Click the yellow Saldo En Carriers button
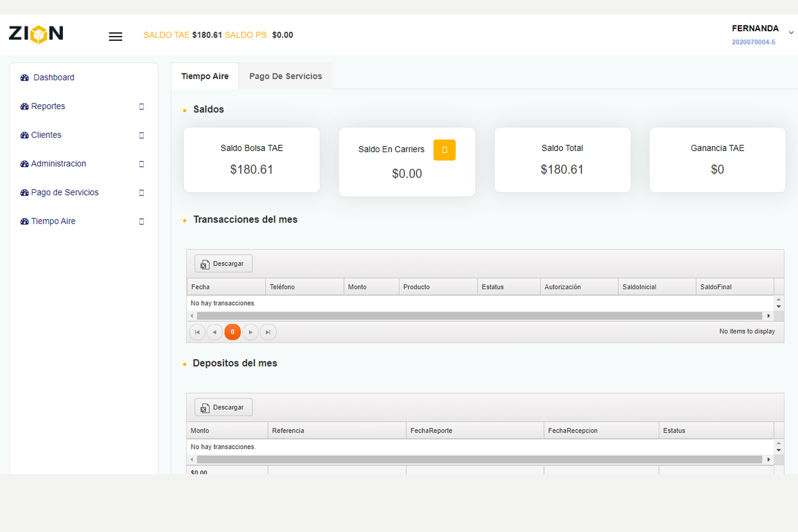Viewport: 798px width, 532px height. coord(444,150)
